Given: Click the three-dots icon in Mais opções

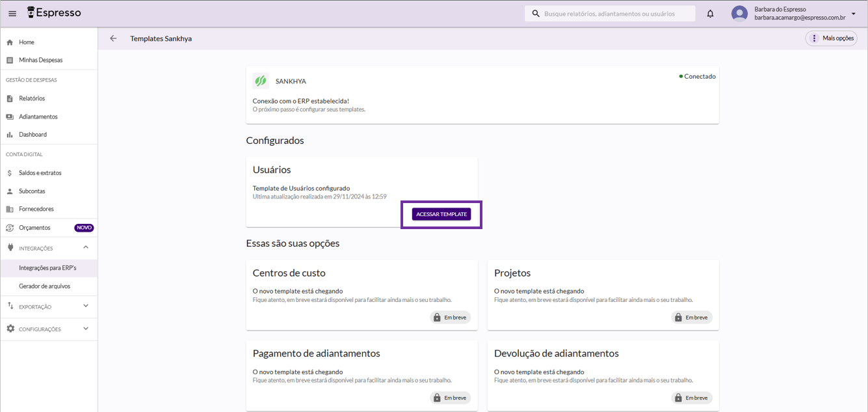Looking at the screenshot, I should 815,38.
